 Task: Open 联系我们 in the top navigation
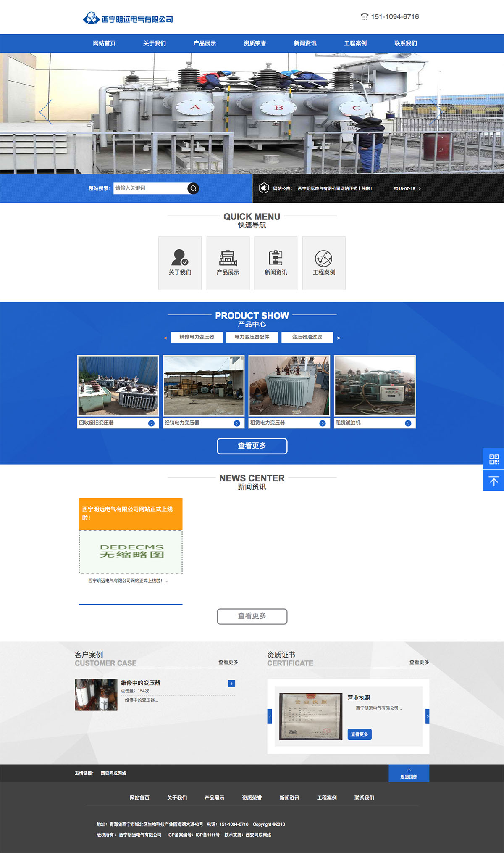pos(406,43)
